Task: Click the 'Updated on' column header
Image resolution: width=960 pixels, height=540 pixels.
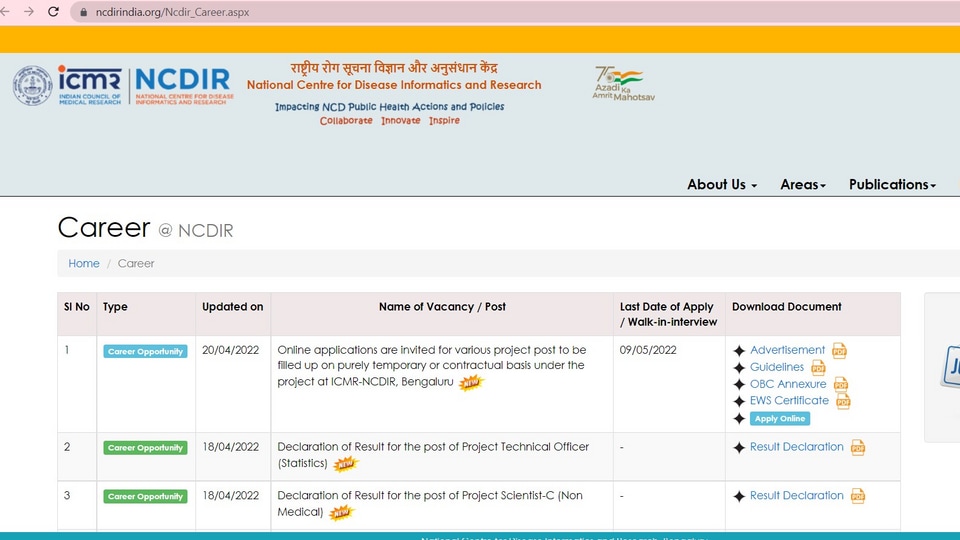Action: (x=233, y=307)
